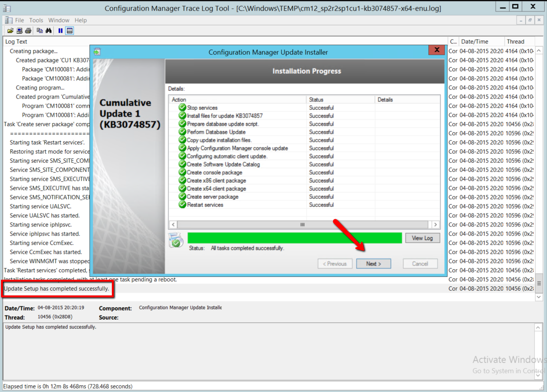
Task: Click the green installation progress bar
Action: 295,238
